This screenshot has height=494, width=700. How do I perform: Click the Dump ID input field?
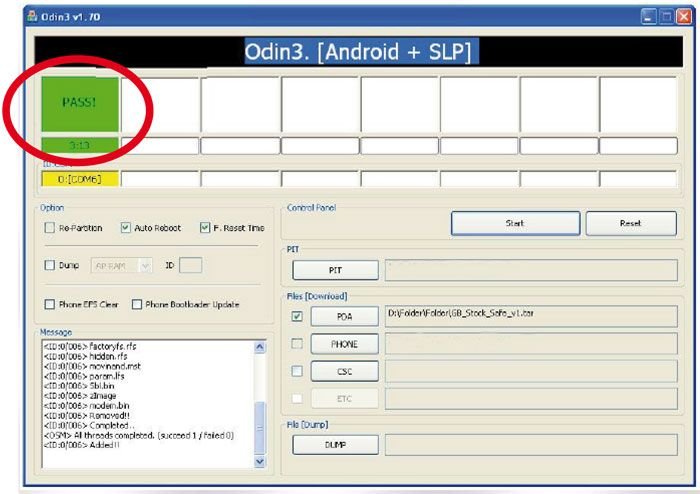pos(191,266)
